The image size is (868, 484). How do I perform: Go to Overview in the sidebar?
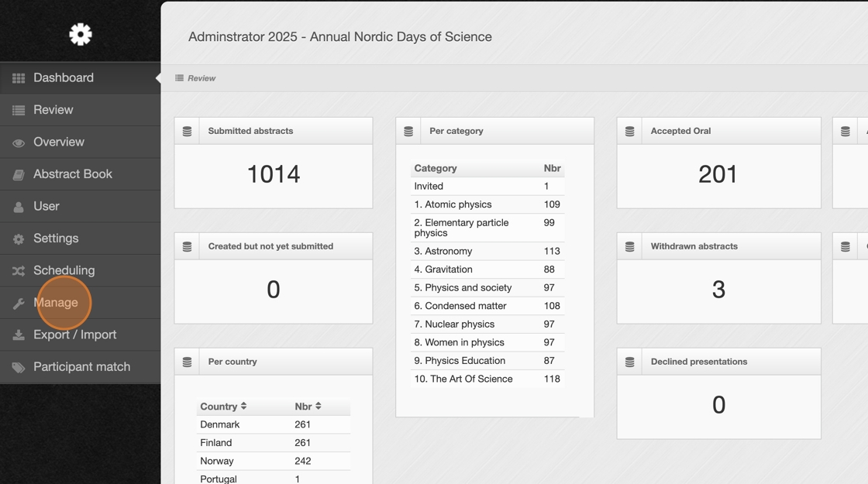[81, 142]
